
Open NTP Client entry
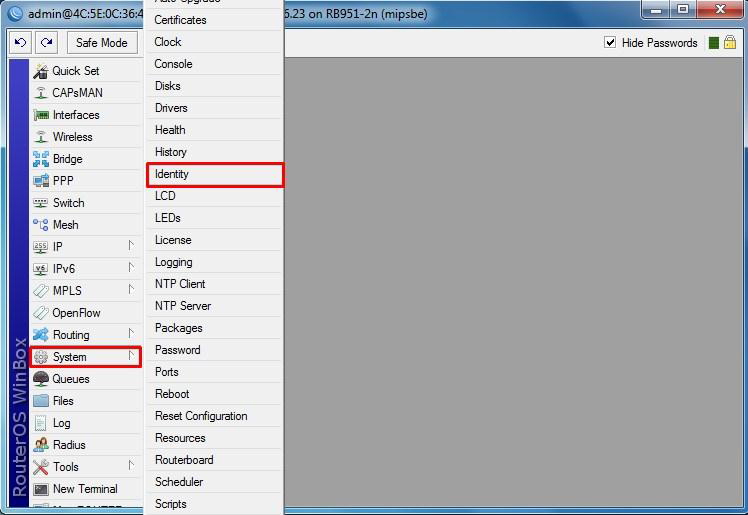click(x=213, y=284)
